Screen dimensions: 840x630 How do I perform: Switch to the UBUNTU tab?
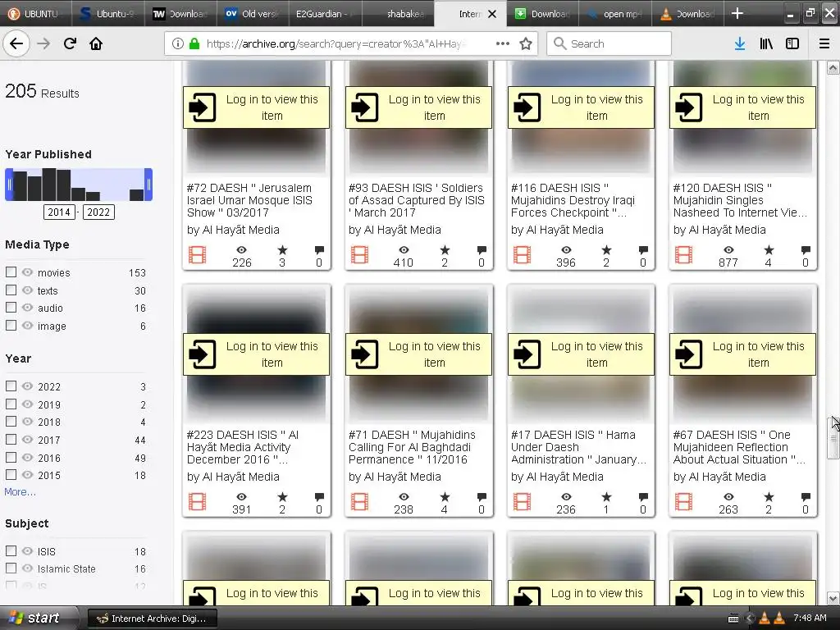[x=36, y=13]
